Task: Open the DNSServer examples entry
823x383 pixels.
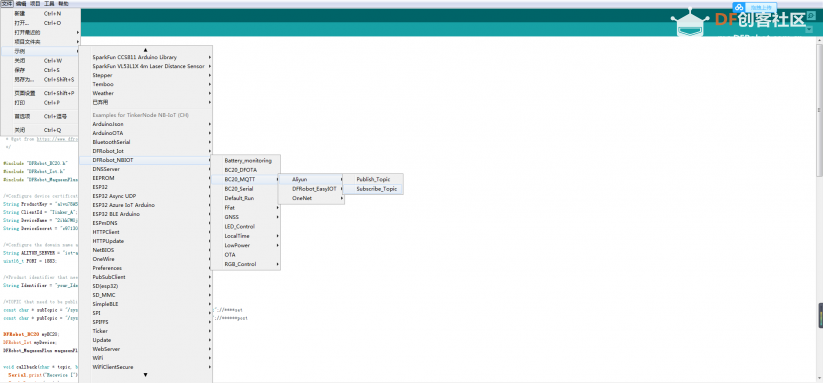Action: 145,169
